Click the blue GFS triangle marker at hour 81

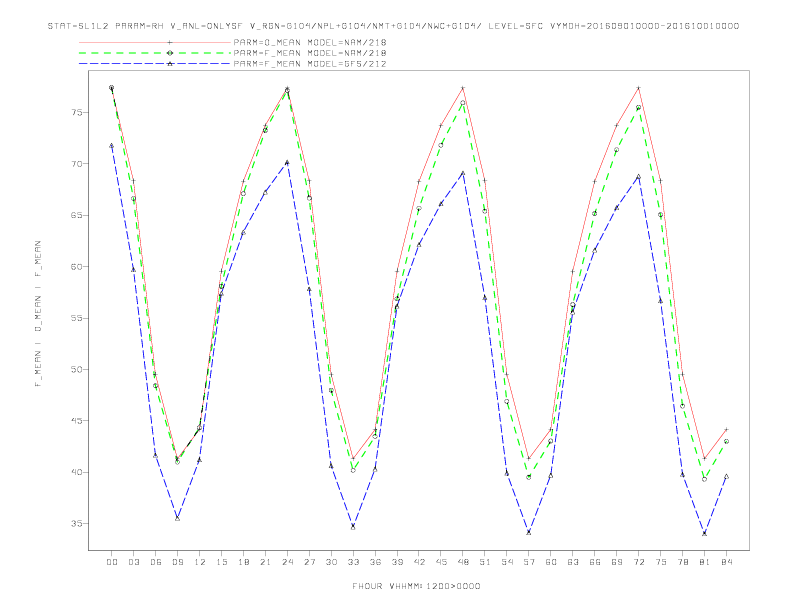pyautogui.click(x=704, y=533)
